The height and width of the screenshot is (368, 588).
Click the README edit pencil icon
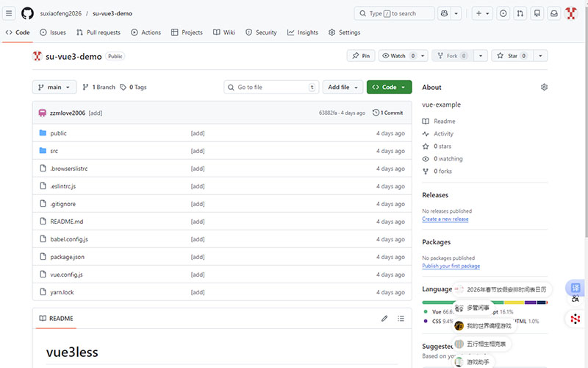[384, 319]
